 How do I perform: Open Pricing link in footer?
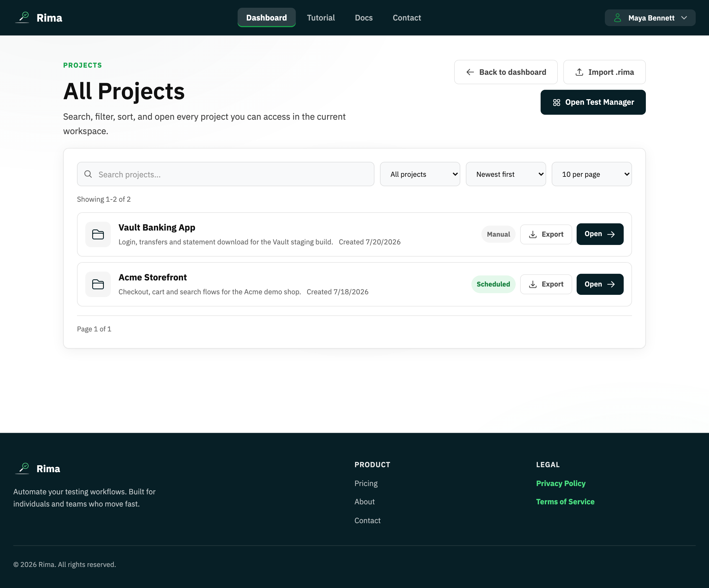click(366, 483)
